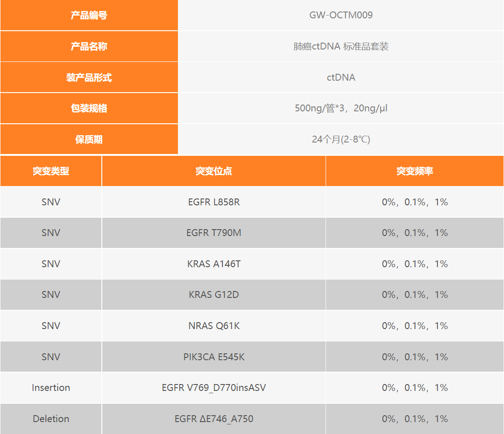Select the 产品编号 header cell
This screenshot has height=434, width=504.
click(x=89, y=15)
